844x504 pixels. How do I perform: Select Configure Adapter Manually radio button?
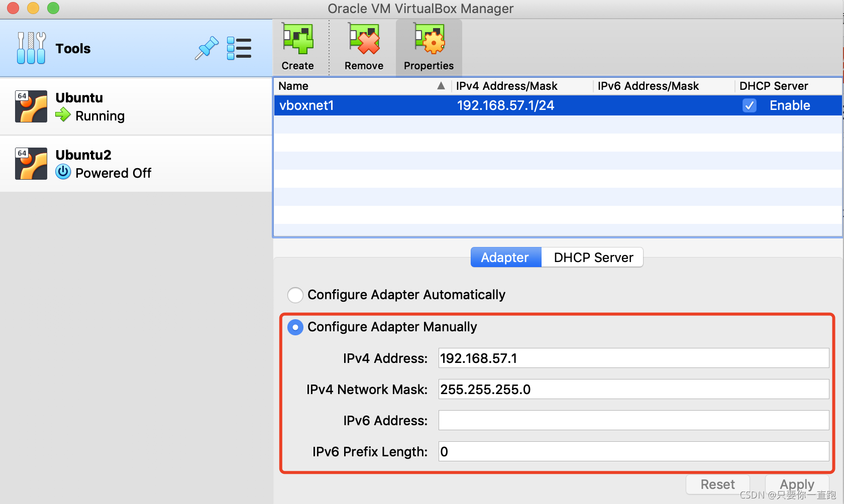[x=295, y=327]
